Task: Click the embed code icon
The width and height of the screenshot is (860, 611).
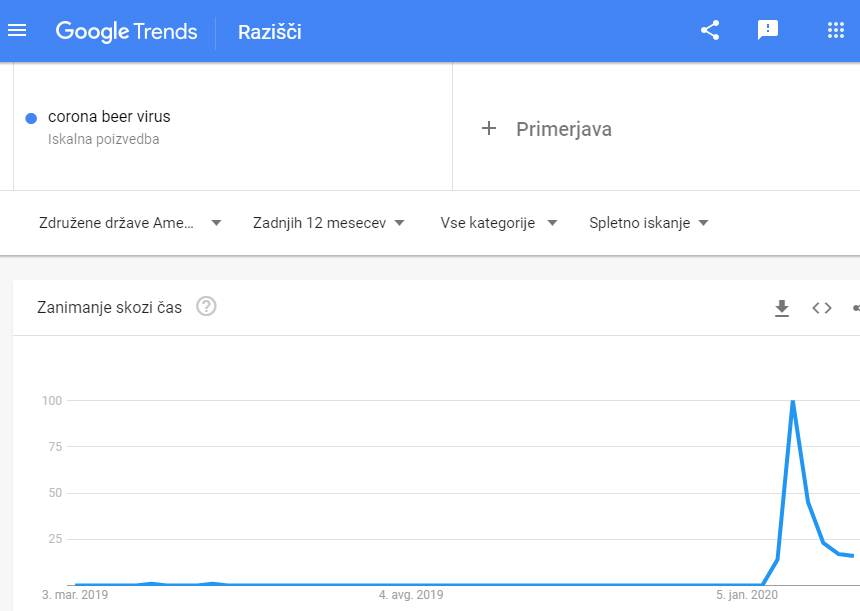Action: pos(822,308)
